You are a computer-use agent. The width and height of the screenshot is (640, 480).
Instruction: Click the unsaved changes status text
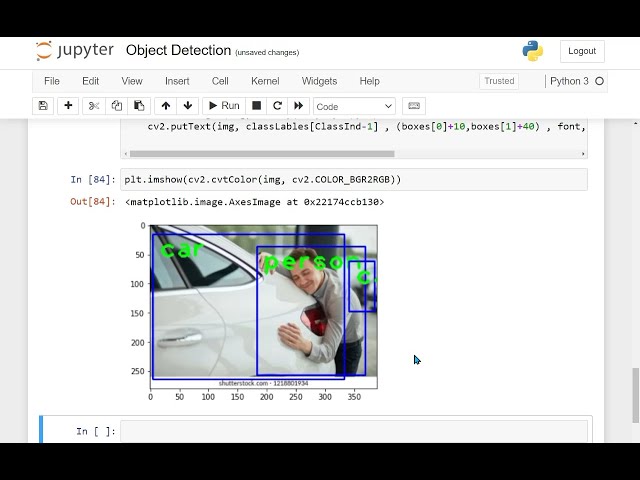click(x=267, y=53)
